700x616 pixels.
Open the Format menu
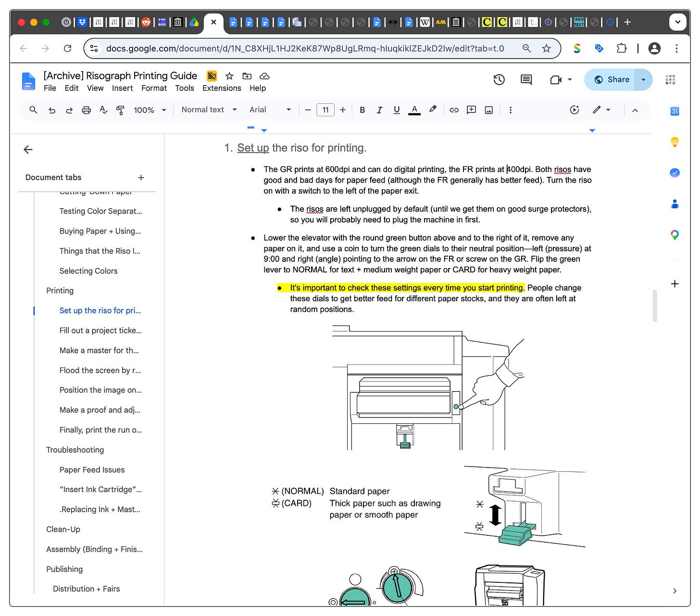pyautogui.click(x=154, y=88)
